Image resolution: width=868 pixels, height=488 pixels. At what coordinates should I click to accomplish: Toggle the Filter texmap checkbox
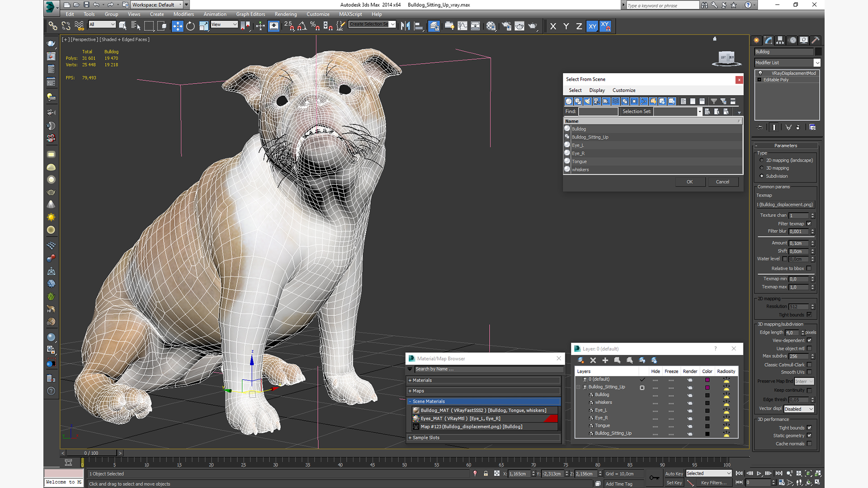[x=809, y=224]
